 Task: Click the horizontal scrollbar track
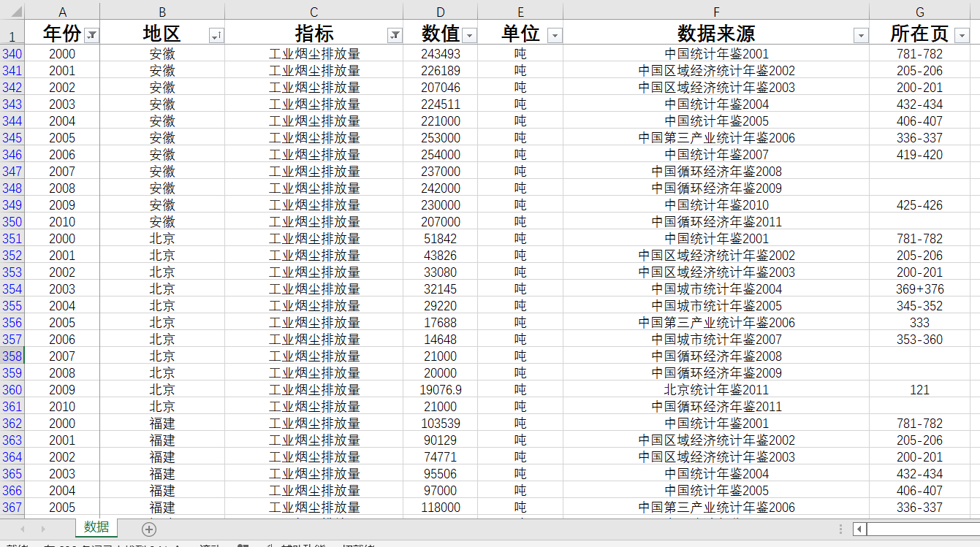(x=923, y=529)
